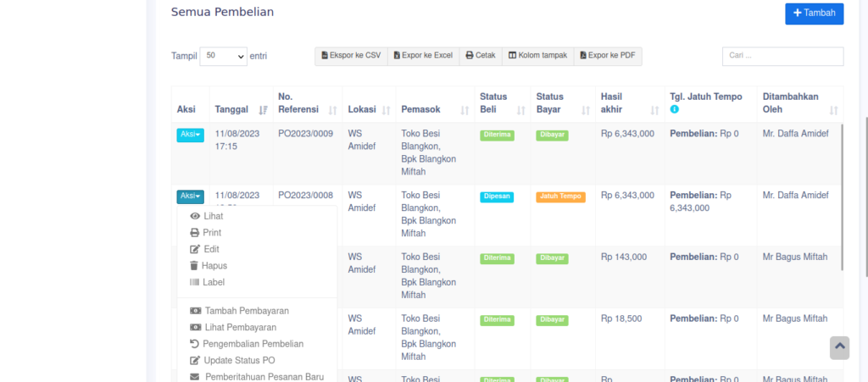Screen dimensions: 868x382
Task: Select Lihat from the Aksi menu
Action: [x=213, y=216]
